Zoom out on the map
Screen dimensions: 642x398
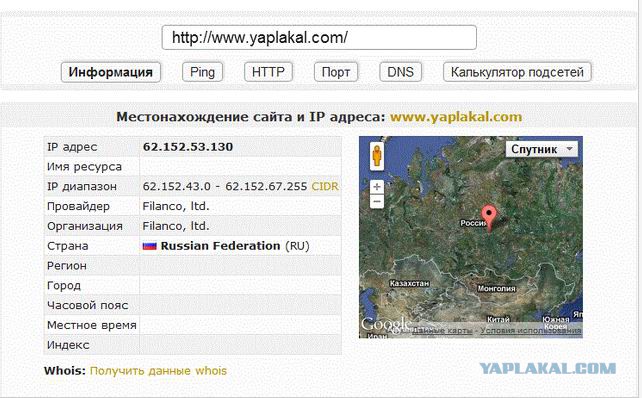tap(377, 201)
